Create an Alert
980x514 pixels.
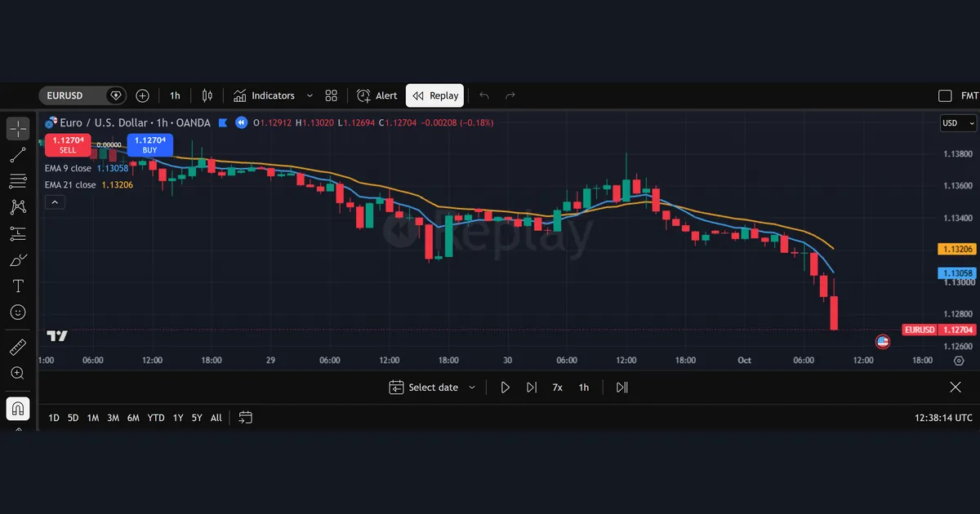(376, 95)
